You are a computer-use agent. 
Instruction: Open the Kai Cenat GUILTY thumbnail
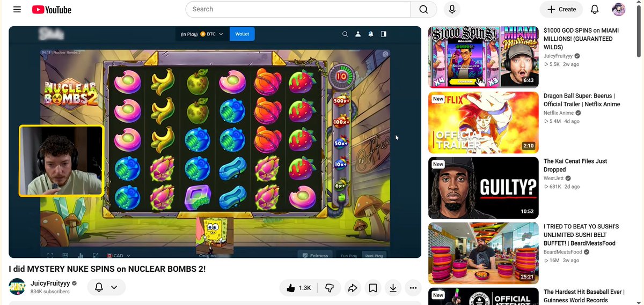pyautogui.click(x=483, y=188)
